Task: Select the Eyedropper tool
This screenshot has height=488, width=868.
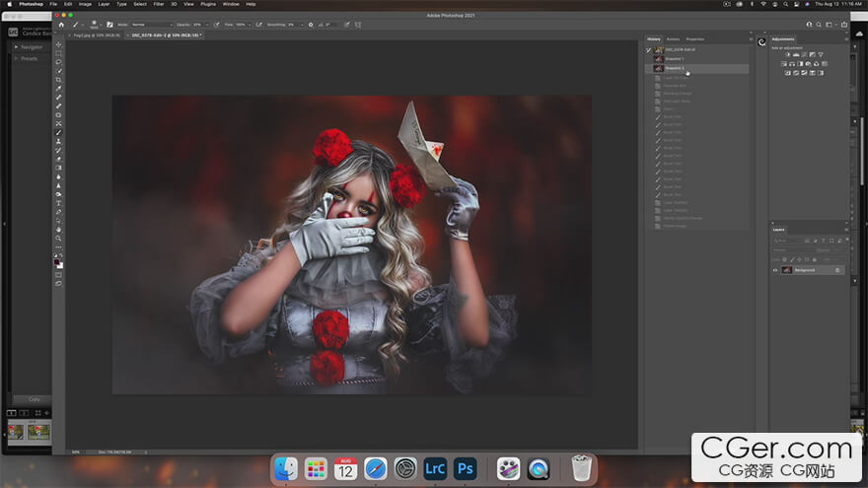Action: click(x=58, y=89)
